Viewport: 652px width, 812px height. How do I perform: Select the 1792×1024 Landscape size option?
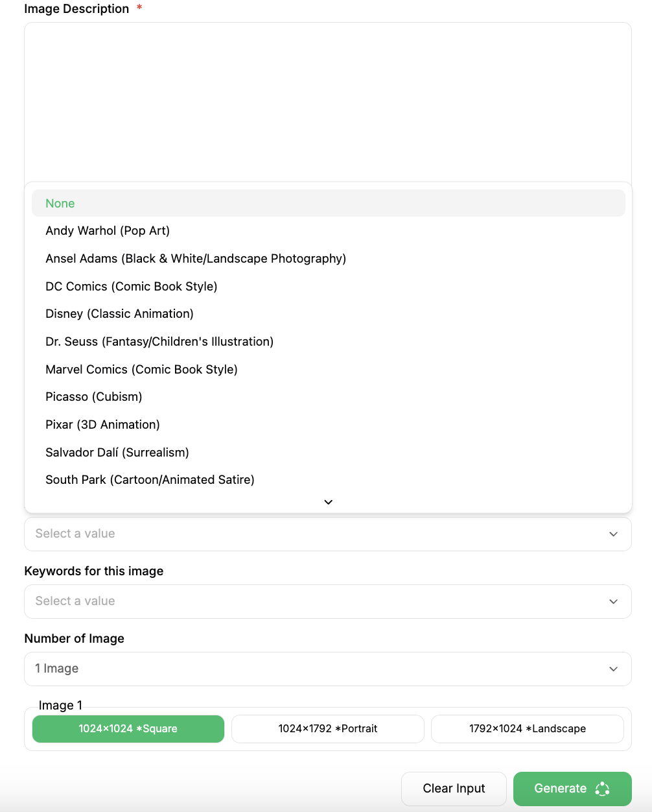pos(528,729)
